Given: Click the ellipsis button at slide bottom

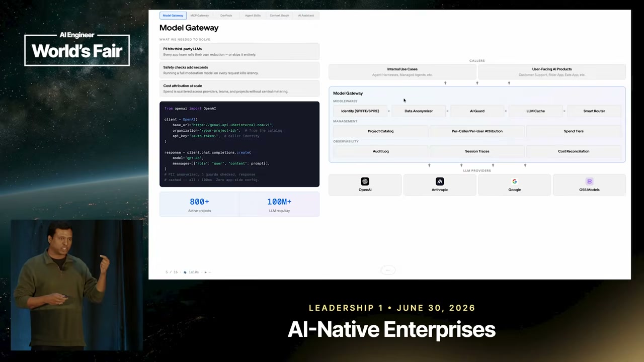Looking at the screenshot, I should (387, 270).
